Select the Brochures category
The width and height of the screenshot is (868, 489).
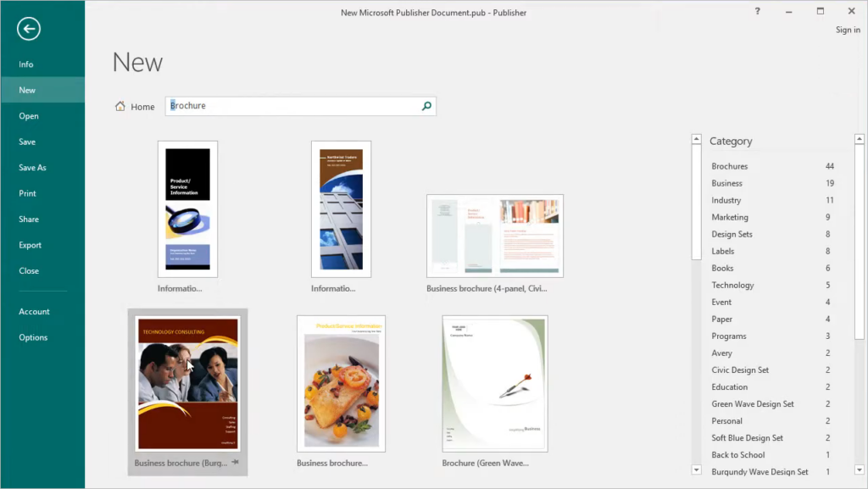730,166
